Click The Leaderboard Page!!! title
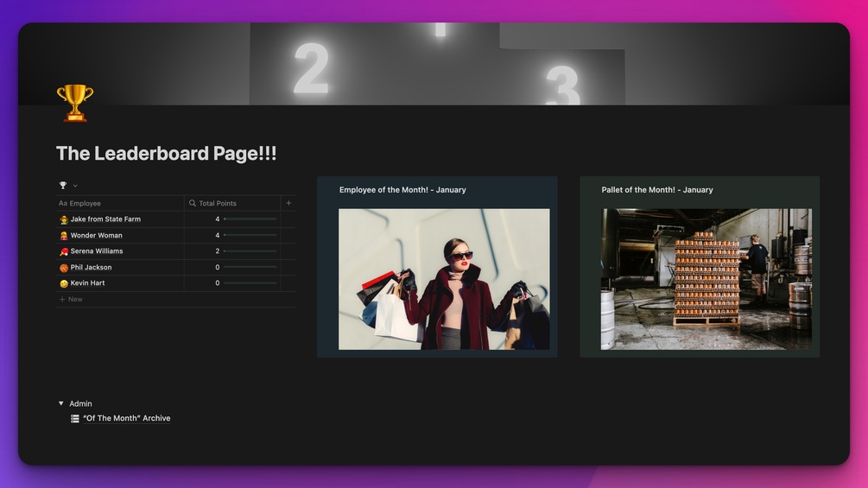 tap(166, 153)
